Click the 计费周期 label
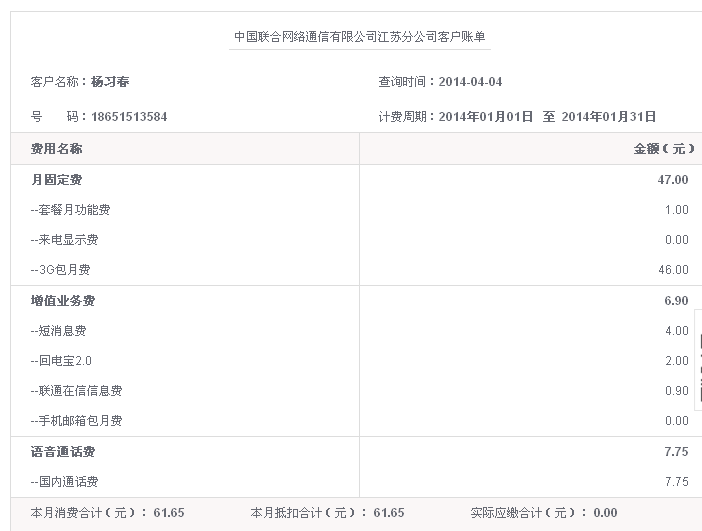This screenshot has width=702, height=531. coord(402,117)
